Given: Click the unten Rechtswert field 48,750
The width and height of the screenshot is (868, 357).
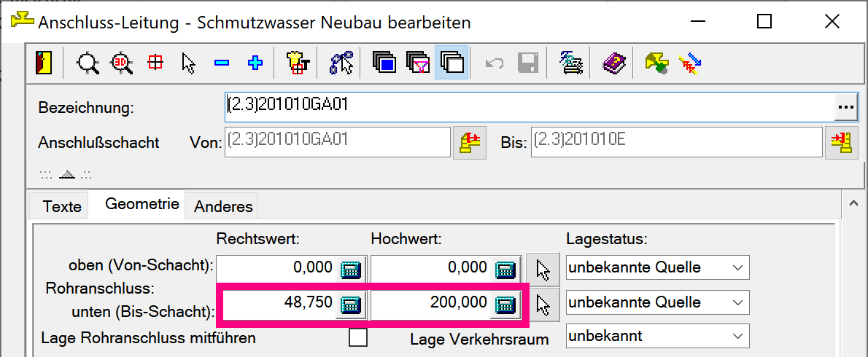Looking at the screenshot, I should pos(279,303).
